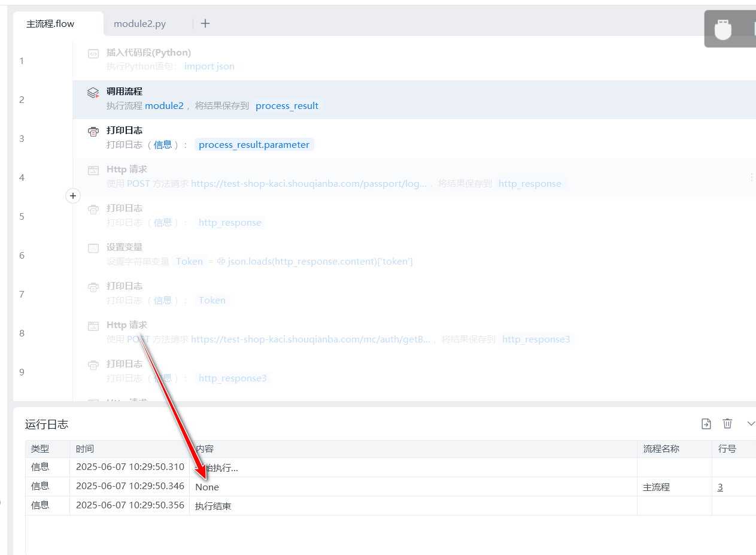Click the 设置变量 icon on line 6
This screenshot has height=555, width=756.
click(x=93, y=248)
